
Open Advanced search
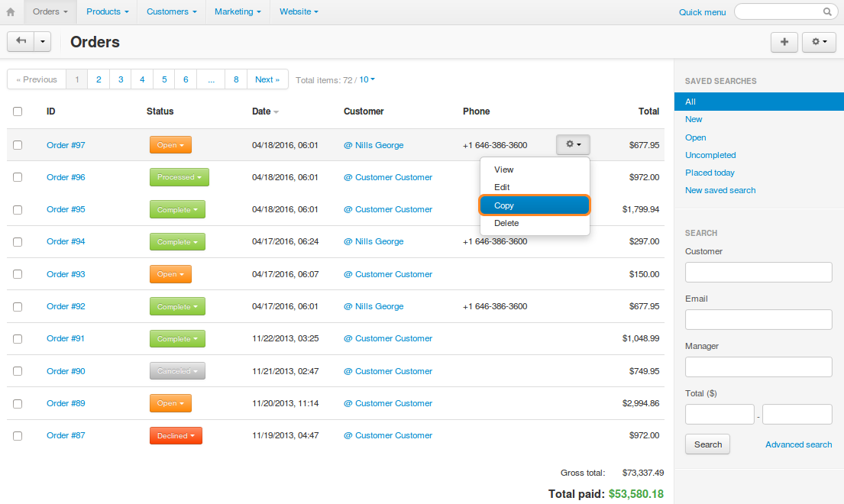pos(799,444)
